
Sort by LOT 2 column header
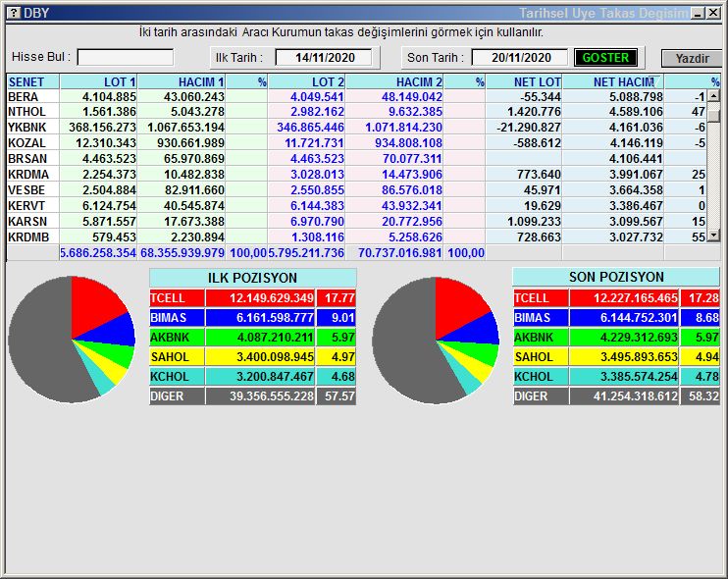(306, 82)
